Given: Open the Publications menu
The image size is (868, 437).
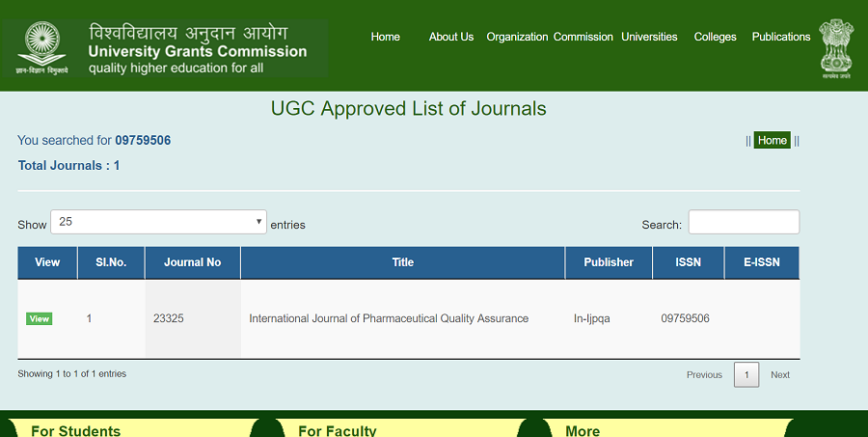Looking at the screenshot, I should [781, 37].
